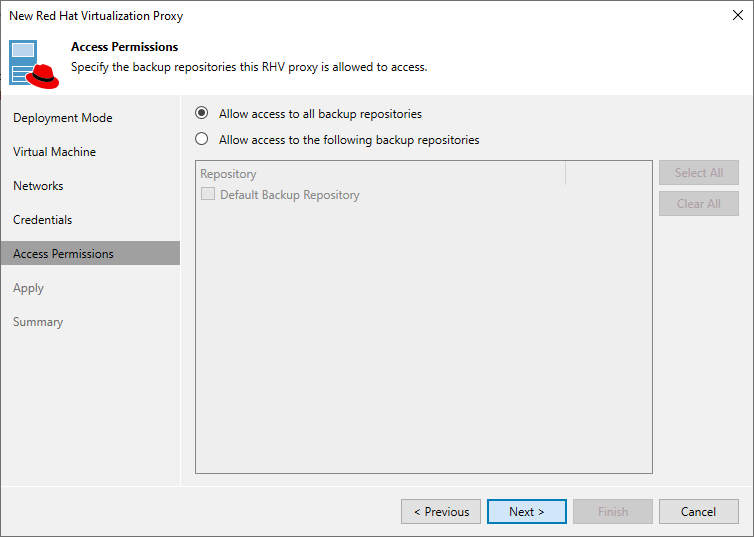Click the Next > button

coord(527,512)
